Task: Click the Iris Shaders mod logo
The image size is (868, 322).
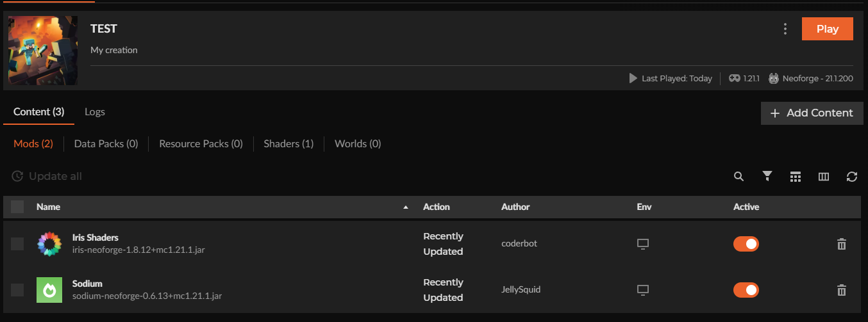Action: (x=49, y=244)
